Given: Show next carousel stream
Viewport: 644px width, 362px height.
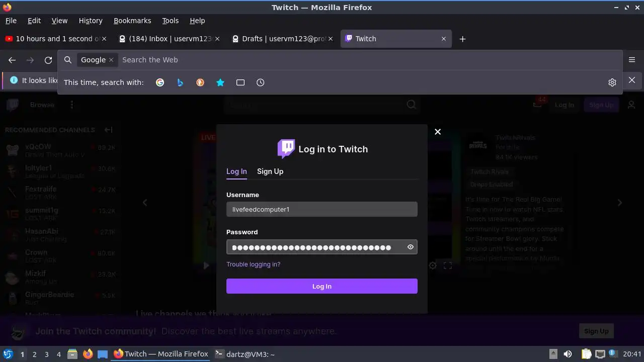Looking at the screenshot, I should coord(620,203).
